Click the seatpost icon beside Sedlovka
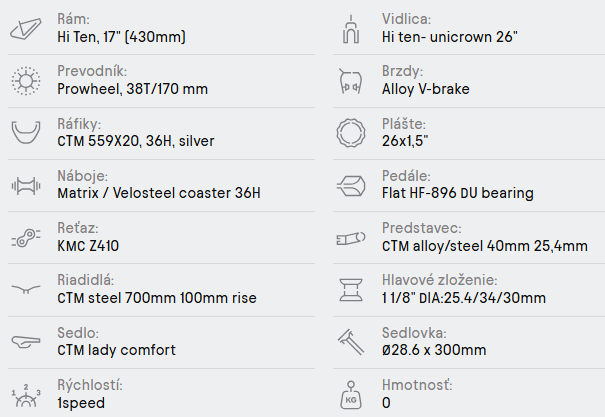This screenshot has width=605, height=417. point(351,340)
